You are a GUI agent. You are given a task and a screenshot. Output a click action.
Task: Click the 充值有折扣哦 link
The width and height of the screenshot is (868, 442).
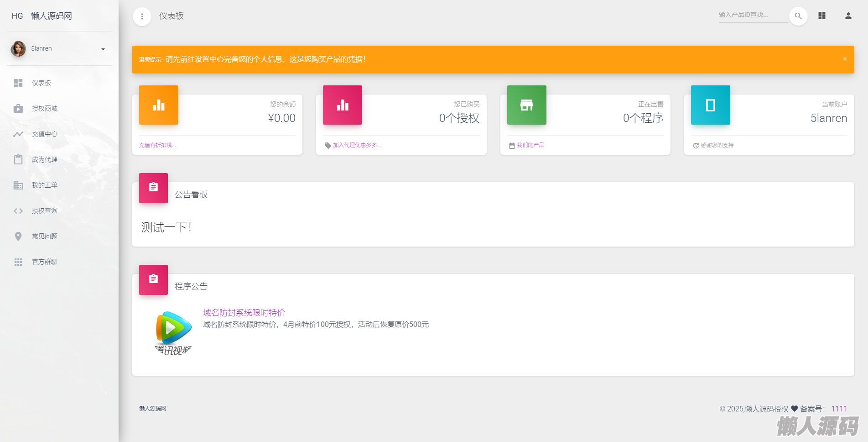(x=157, y=145)
